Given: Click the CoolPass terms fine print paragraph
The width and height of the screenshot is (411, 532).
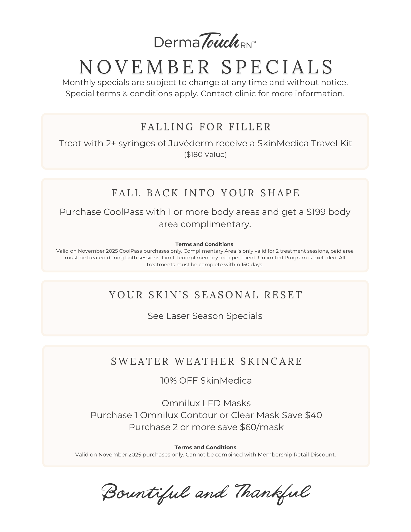Looking at the screenshot, I should coord(205,258).
